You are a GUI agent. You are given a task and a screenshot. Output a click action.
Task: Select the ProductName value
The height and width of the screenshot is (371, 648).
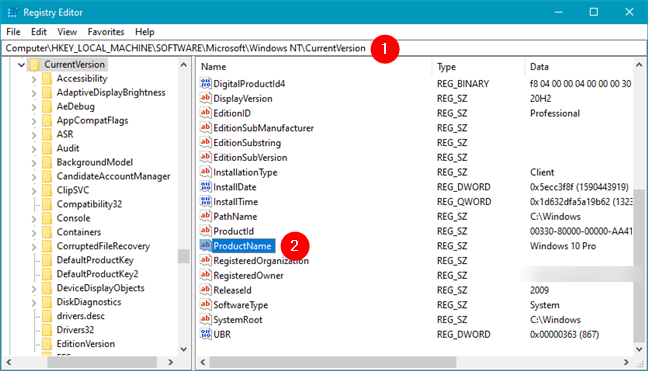[x=242, y=246]
